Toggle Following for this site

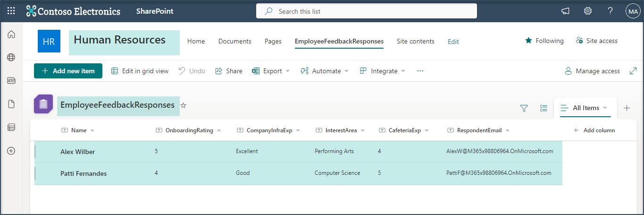click(544, 41)
